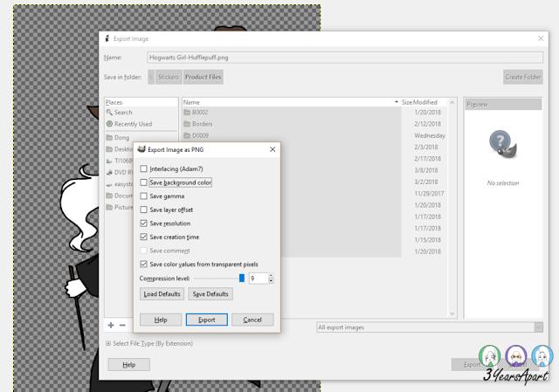559x392 pixels.
Task: Increase compression level with up arrow
Action: pyautogui.click(x=271, y=276)
